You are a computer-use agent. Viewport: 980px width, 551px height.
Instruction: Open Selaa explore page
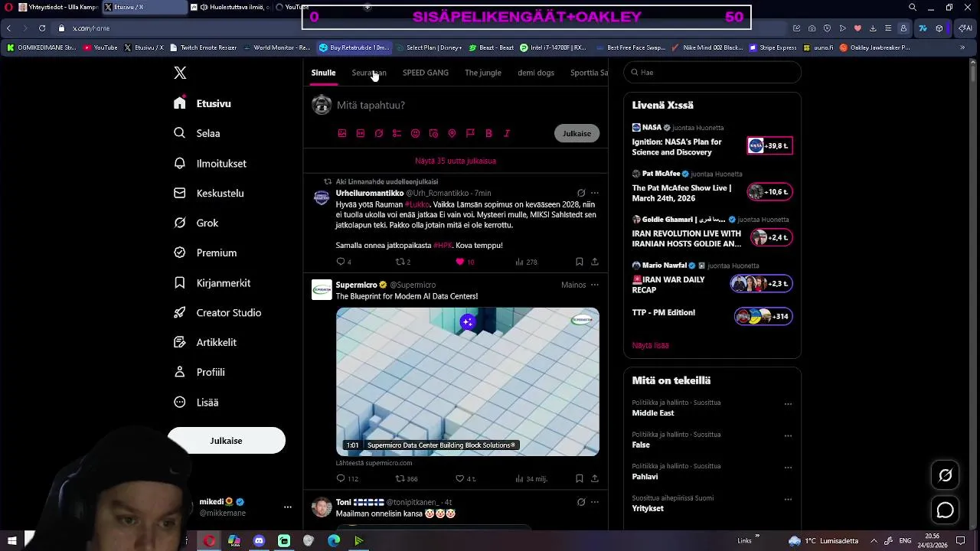[x=198, y=133]
